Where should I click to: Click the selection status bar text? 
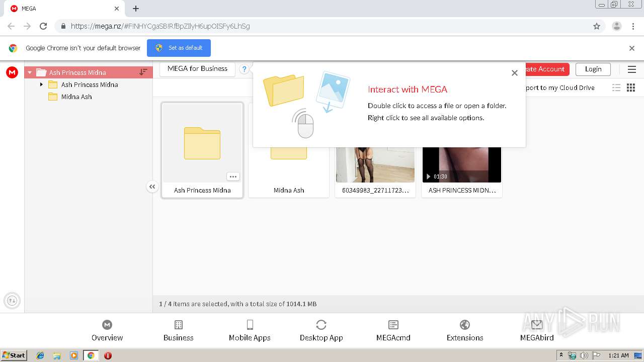pos(238,304)
